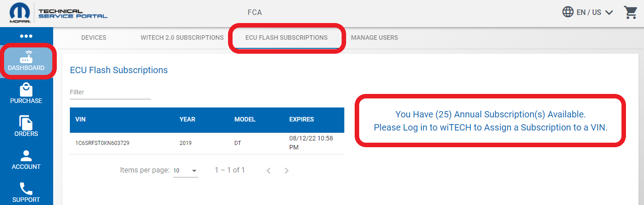Image resolution: width=644 pixels, height=205 pixels.
Task: Open the shopping cart
Action: pyautogui.click(x=630, y=13)
